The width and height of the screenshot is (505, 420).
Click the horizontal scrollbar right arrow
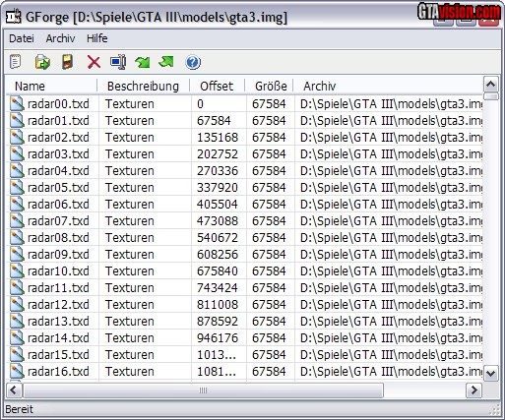coord(473,390)
